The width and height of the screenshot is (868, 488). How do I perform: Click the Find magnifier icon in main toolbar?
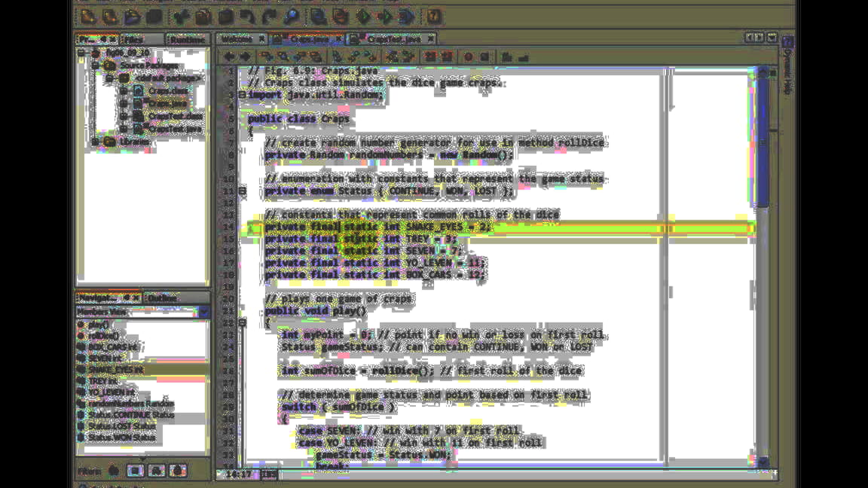tap(291, 17)
